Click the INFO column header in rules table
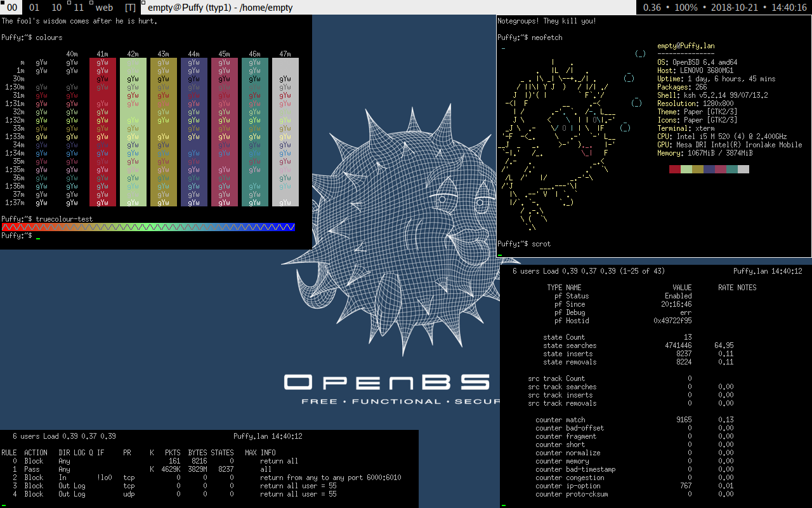The width and height of the screenshot is (812, 508). point(268,453)
